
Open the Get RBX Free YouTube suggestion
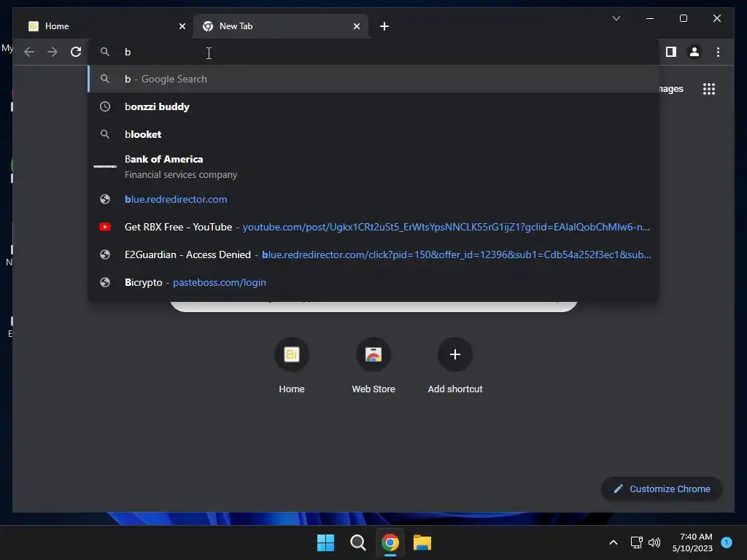[x=373, y=227]
